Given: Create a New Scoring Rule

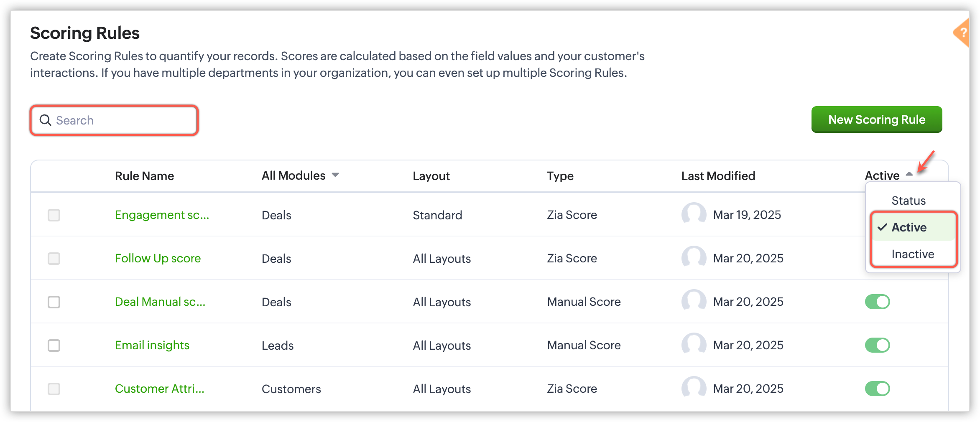Looking at the screenshot, I should (x=876, y=119).
